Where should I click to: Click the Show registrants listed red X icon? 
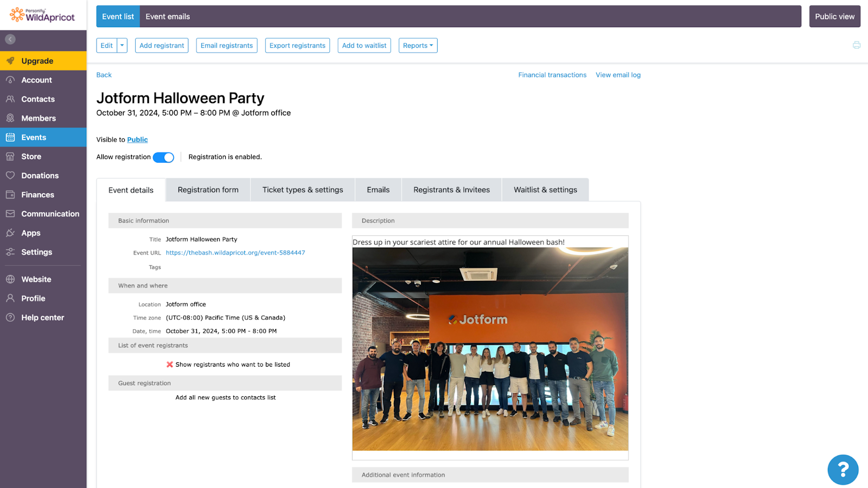click(x=170, y=364)
